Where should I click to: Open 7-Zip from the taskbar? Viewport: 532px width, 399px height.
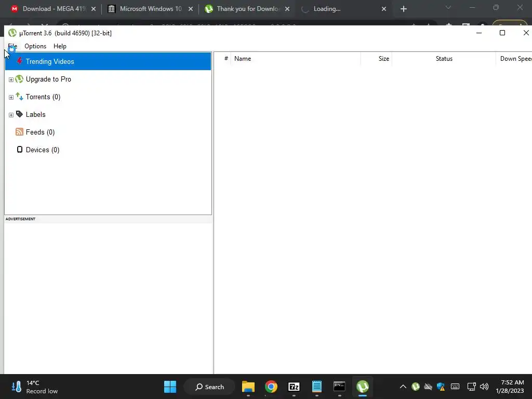(294, 387)
